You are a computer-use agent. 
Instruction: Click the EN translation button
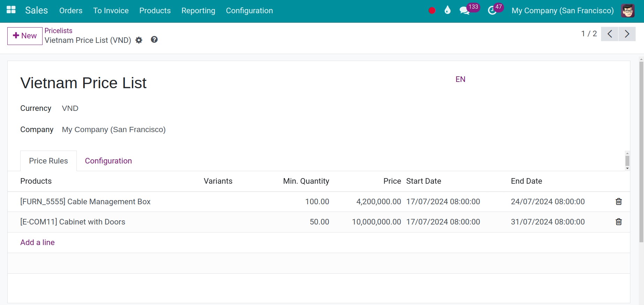coord(460,79)
